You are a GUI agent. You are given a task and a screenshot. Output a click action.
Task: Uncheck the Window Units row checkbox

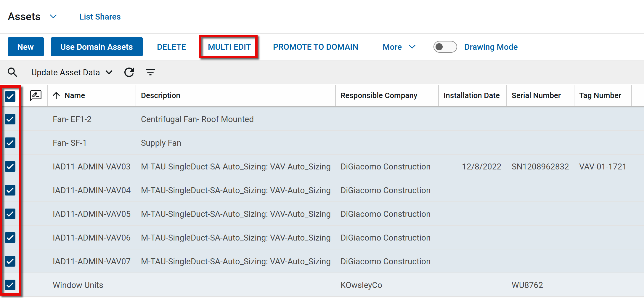tap(10, 285)
